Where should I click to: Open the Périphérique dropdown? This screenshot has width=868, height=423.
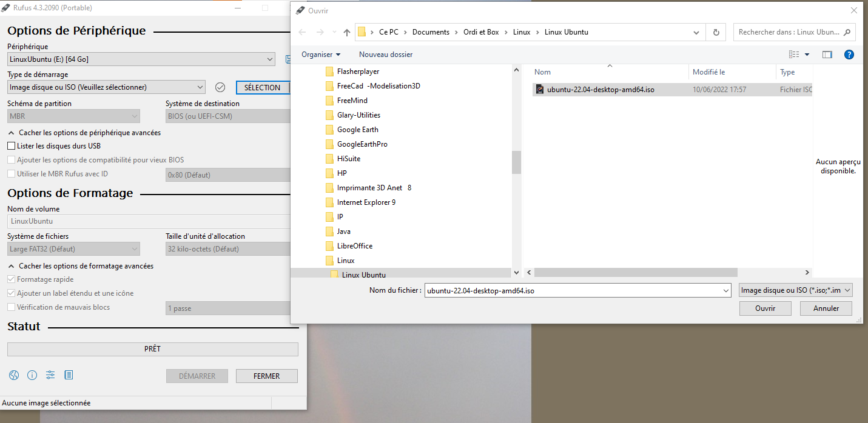tap(141, 59)
